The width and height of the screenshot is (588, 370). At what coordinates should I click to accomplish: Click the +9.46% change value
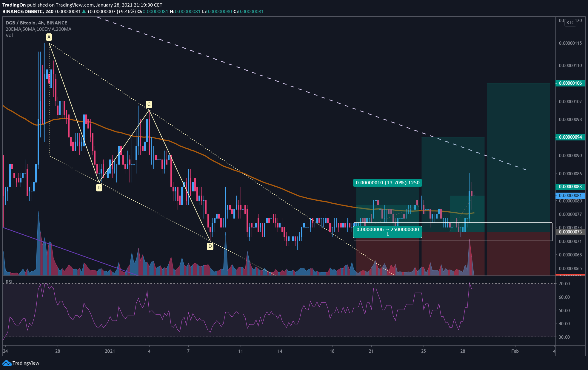click(126, 12)
